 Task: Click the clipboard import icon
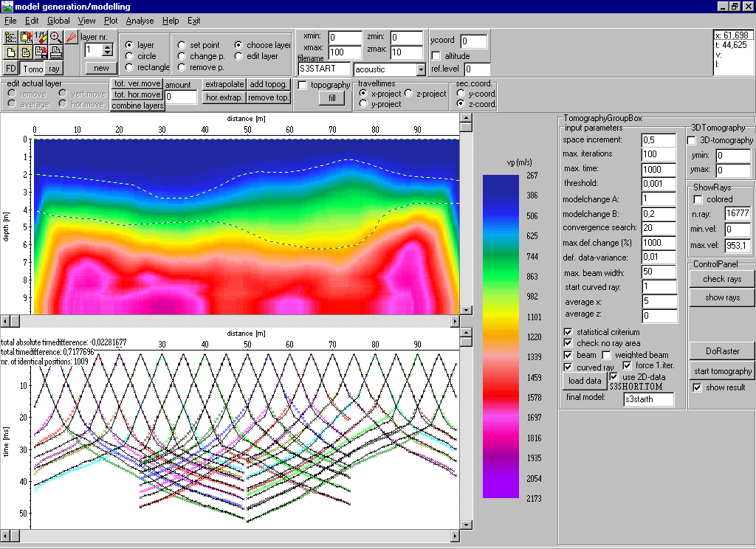point(26,37)
